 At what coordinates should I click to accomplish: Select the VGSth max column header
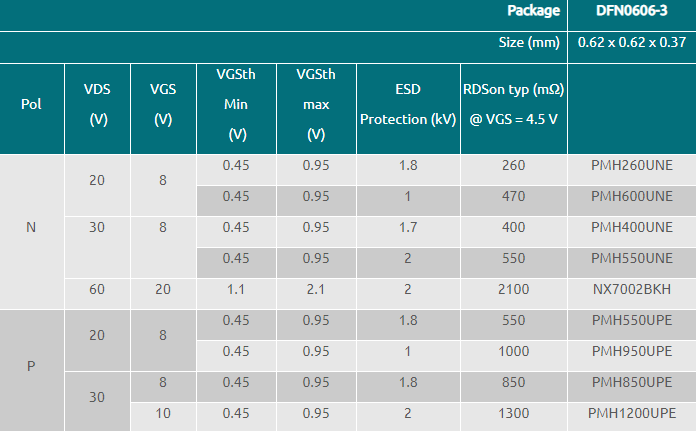[316, 104]
